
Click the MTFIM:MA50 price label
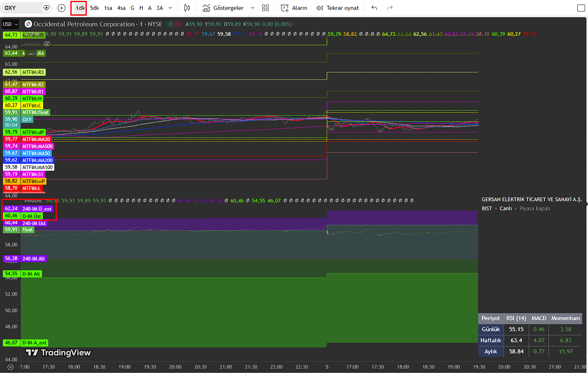tap(36, 153)
